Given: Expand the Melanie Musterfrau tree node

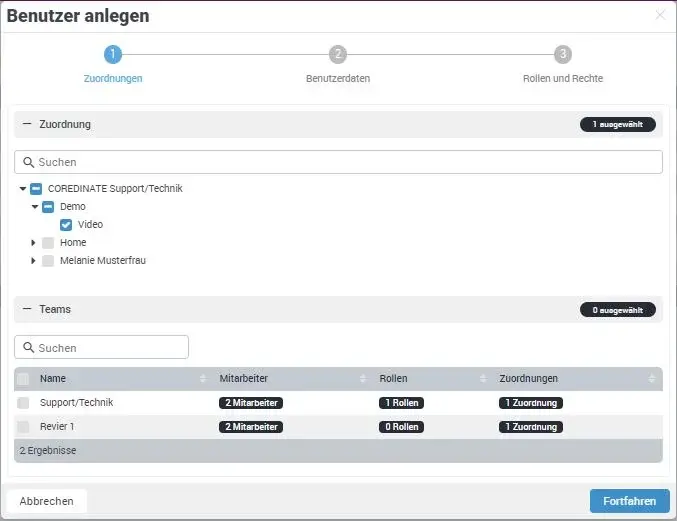Looking at the screenshot, I should [34, 261].
